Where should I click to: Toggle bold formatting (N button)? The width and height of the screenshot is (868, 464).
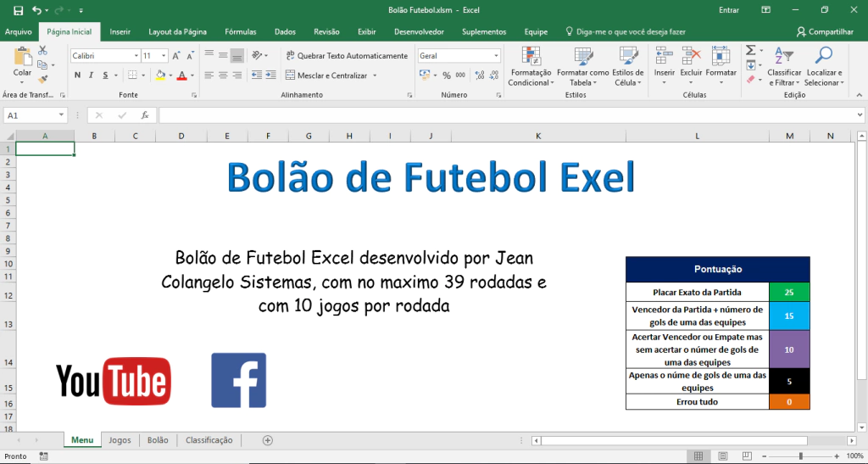[78, 75]
